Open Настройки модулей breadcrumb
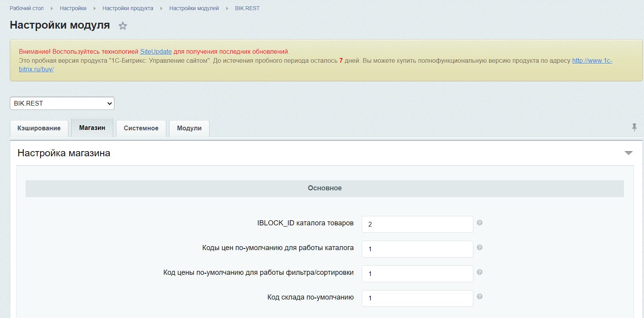 194,8
